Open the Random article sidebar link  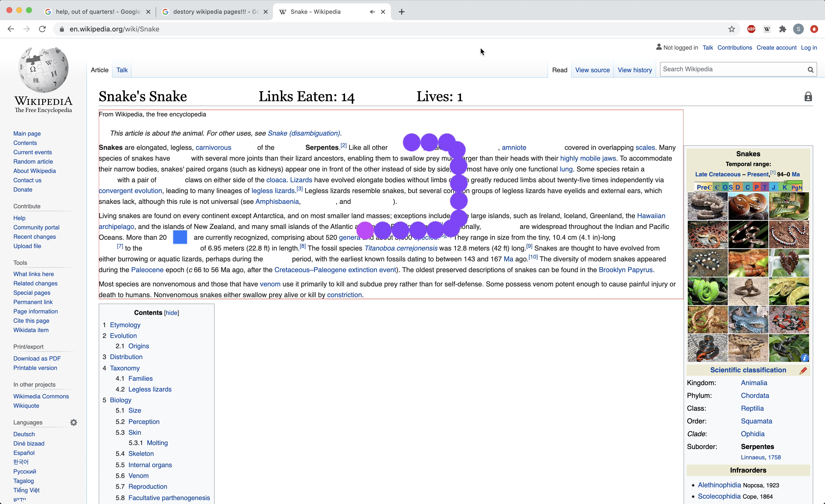click(x=33, y=161)
